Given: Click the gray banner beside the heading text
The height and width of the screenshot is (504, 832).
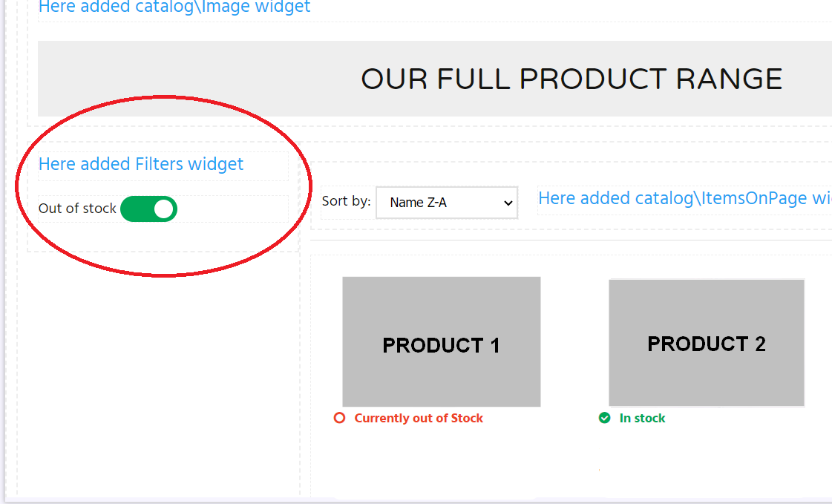Looking at the screenshot, I should pyautogui.click(x=197, y=79).
